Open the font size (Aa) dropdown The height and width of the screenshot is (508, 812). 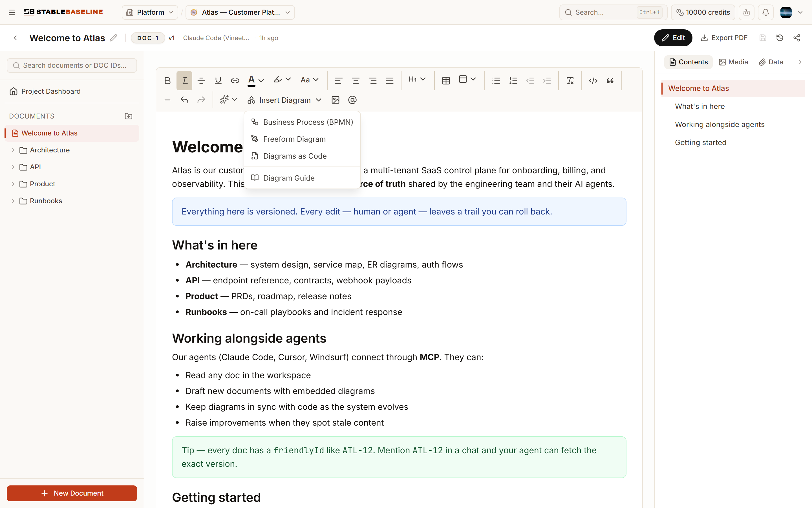pyautogui.click(x=309, y=80)
